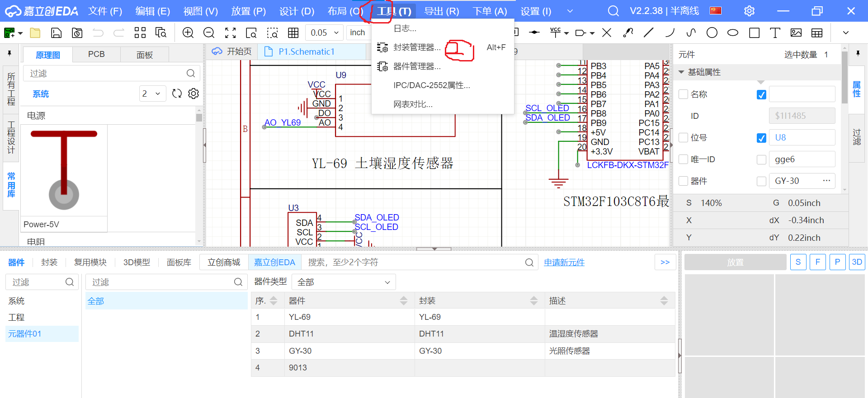This screenshot has width=868, height=398.
Task: Click the zoom in magnifier icon
Action: pyautogui.click(x=188, y=33)
